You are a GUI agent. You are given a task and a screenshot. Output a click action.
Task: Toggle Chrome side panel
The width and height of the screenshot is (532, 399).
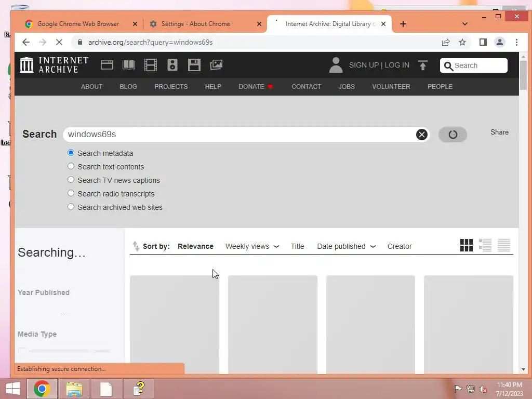[x=483, y=42]
